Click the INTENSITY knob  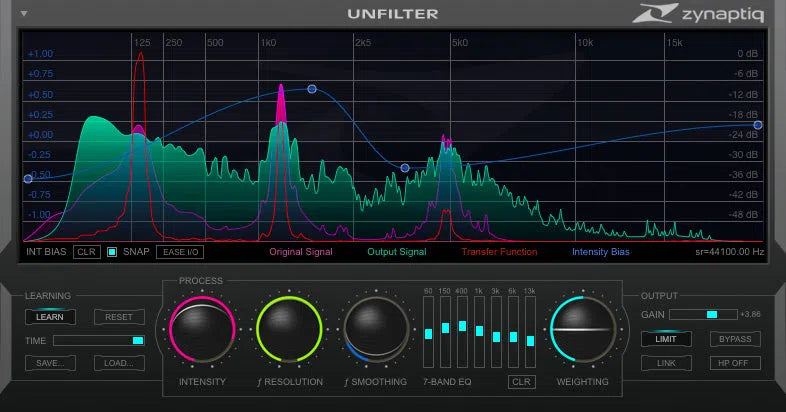point(202,329)
